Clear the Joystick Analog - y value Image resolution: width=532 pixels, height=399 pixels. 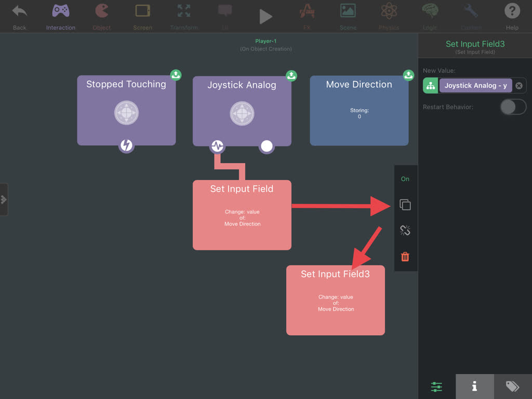(518, 86)
